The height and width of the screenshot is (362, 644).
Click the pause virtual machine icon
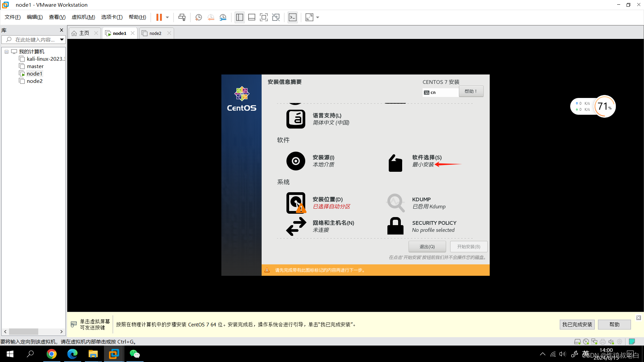click(x=159, y=17)
